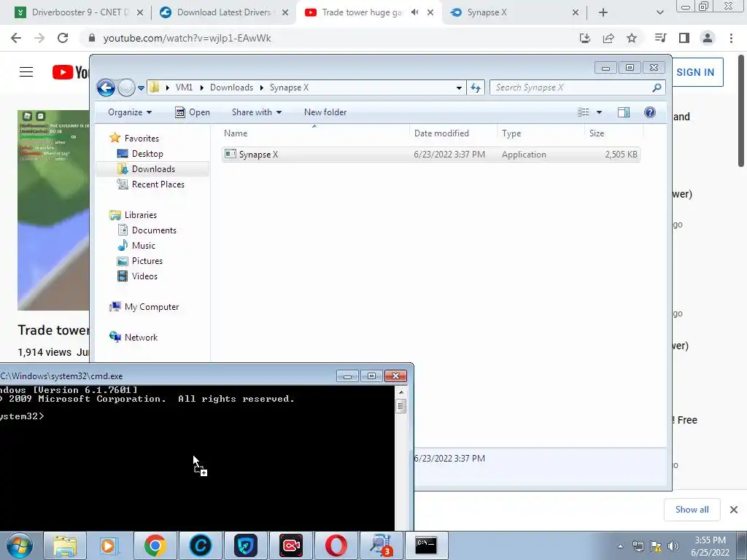
Task: Click the refresh button next to the address bar
Action: pyautogui.click(x=476, y=87)
